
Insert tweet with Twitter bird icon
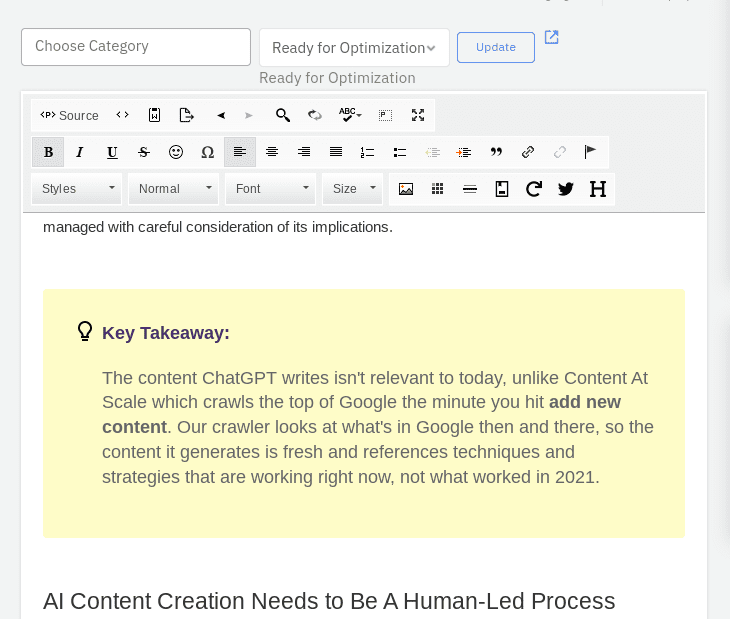566,189
